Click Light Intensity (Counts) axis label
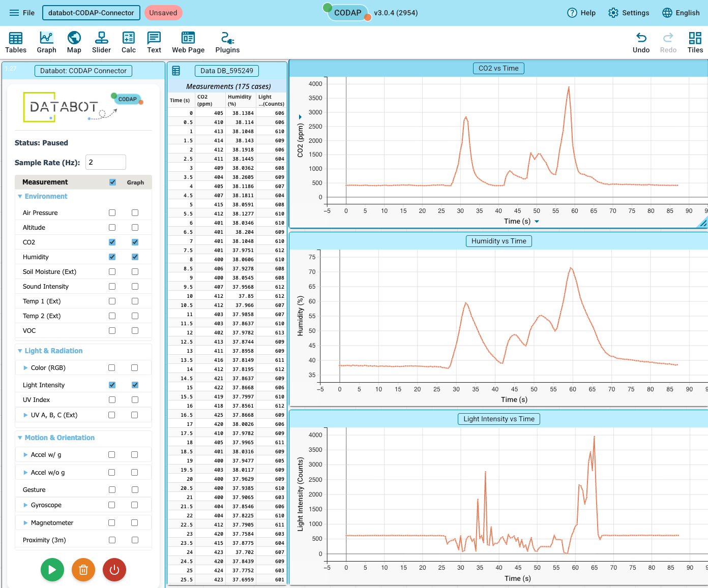708x588 pixels. click(x=300, y=494)
